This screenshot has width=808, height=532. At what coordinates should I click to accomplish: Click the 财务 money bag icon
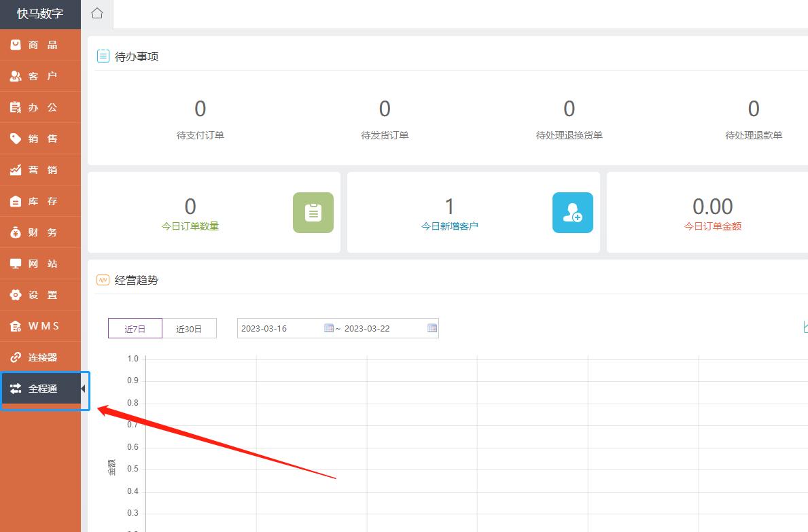[16, 232]
